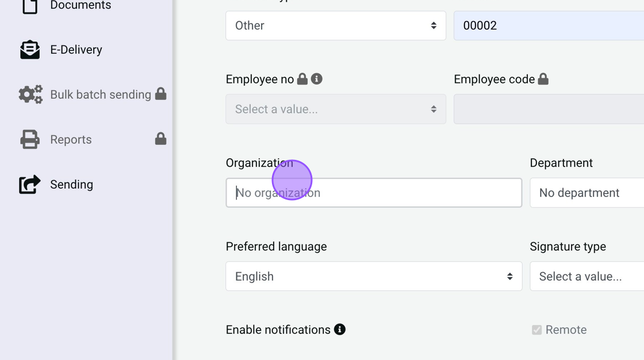Go to the Sending menu item
The height and width of the screenshot is (360, 644).
(x=71, y=185)
